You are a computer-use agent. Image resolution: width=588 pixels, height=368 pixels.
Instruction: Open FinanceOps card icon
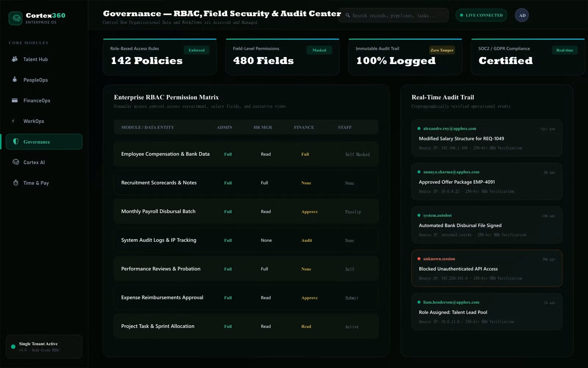(15, 100)
